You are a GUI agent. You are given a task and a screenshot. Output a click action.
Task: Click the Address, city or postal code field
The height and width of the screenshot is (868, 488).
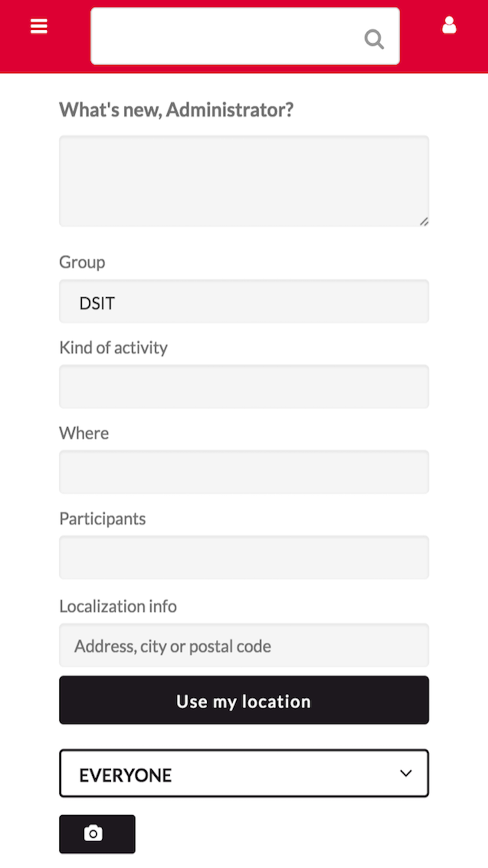coord(244,645)
